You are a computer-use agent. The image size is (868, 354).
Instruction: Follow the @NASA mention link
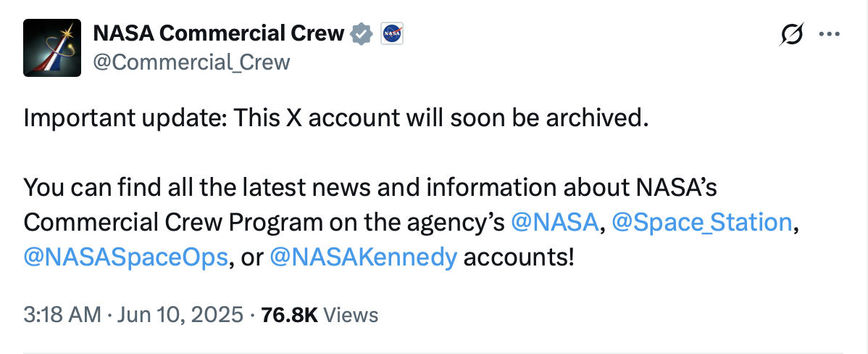555,223
